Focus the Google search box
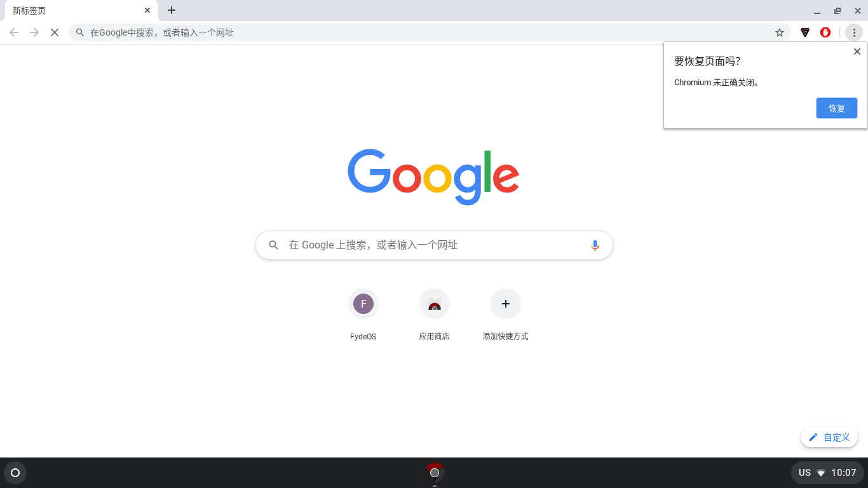 point(434,245)
